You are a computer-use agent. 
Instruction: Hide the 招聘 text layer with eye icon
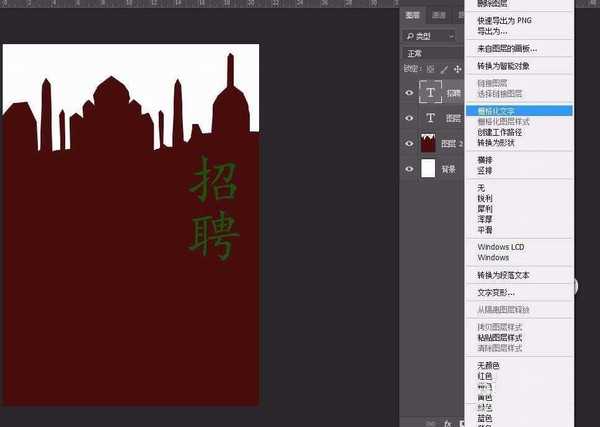click(409, 93)
